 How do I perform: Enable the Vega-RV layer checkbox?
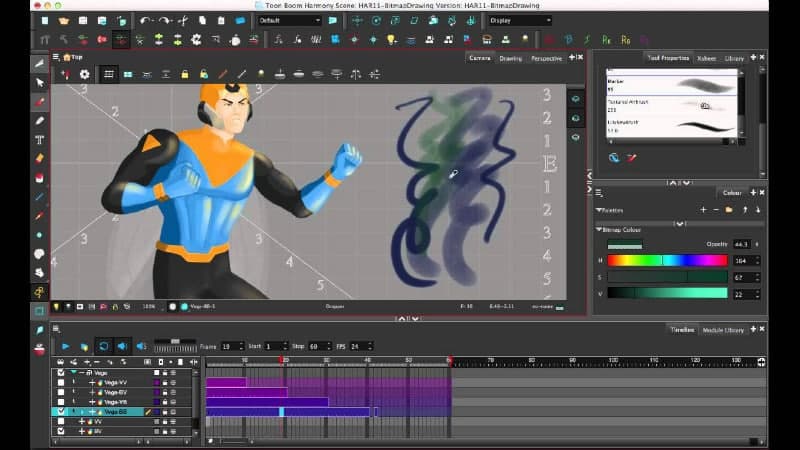[61, 392]
